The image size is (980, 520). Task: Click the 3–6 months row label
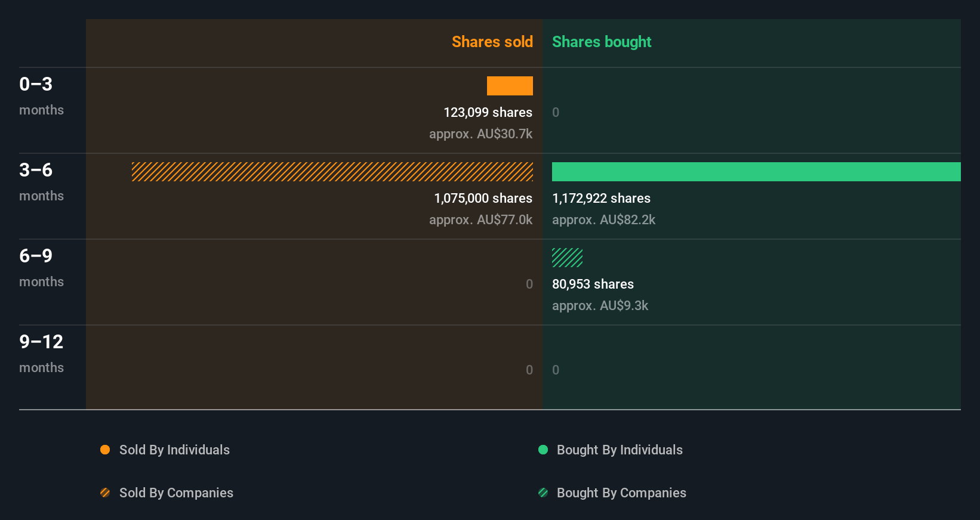(41, 182)
